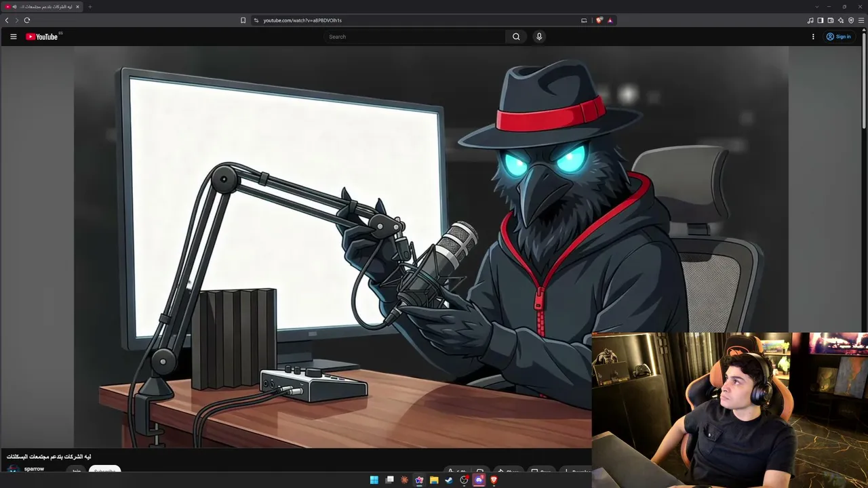Open the Brave main menu

[861, 20]
